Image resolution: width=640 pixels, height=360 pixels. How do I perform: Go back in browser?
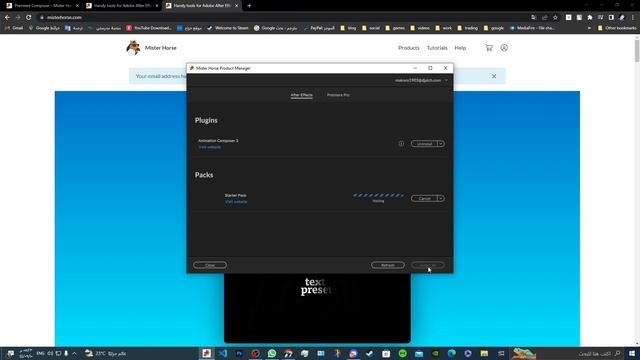pyautogui.click(x=7, y=17)
